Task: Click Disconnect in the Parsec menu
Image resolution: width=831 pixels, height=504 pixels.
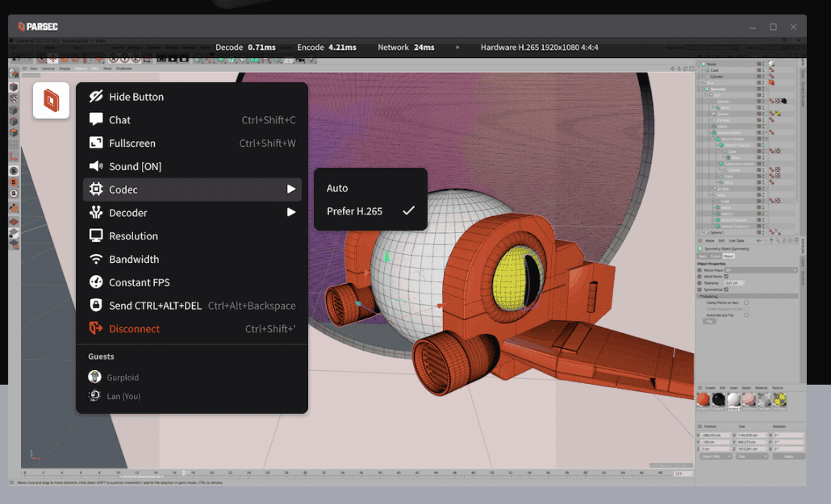Action: [x=134, y=329]
